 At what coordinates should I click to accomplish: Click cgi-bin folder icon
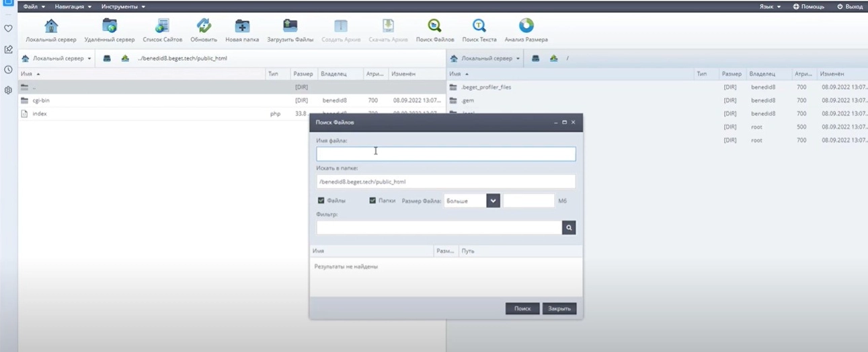click(24, 100)
